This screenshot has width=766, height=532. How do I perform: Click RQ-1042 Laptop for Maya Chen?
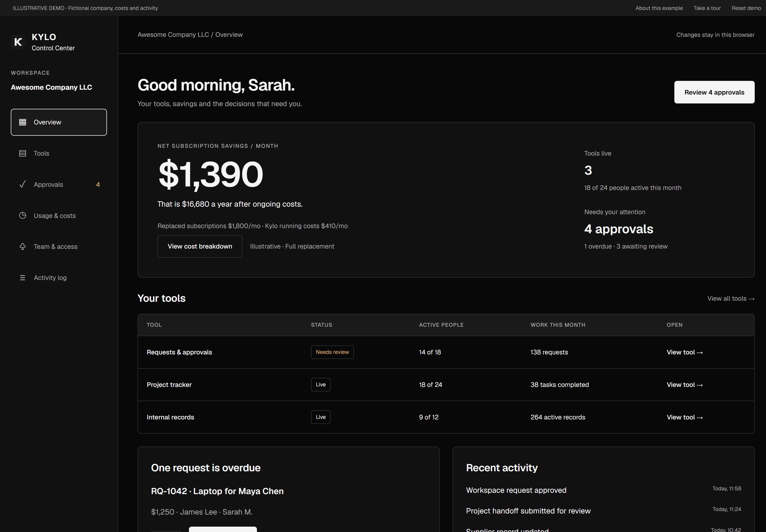pyautogui.click(x=217, y=491)
